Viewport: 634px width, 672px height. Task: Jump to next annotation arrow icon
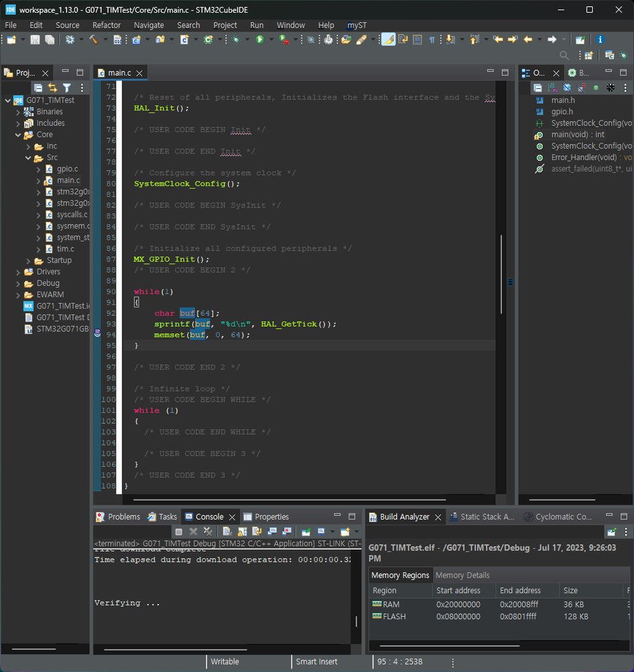(450, 40)
